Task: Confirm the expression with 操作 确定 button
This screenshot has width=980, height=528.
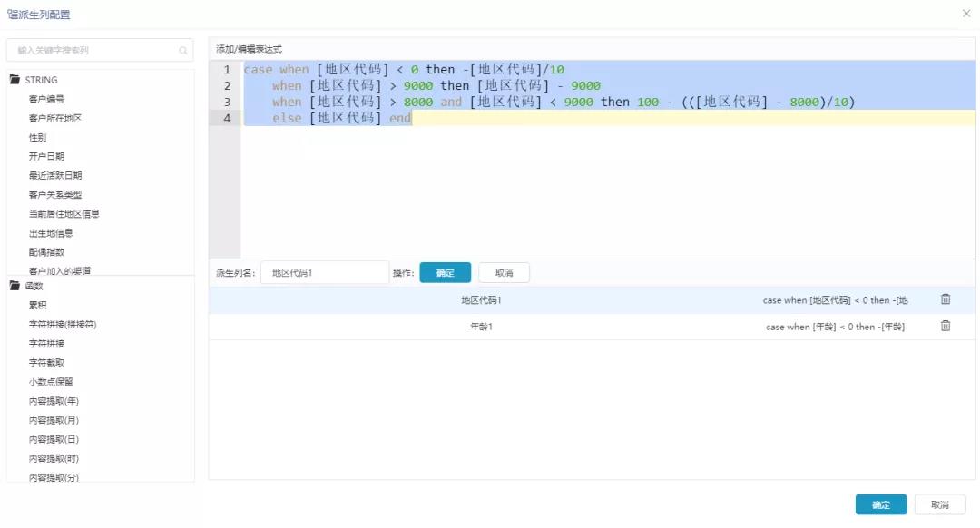Action: pyautogui.click(x=445, y=273)
